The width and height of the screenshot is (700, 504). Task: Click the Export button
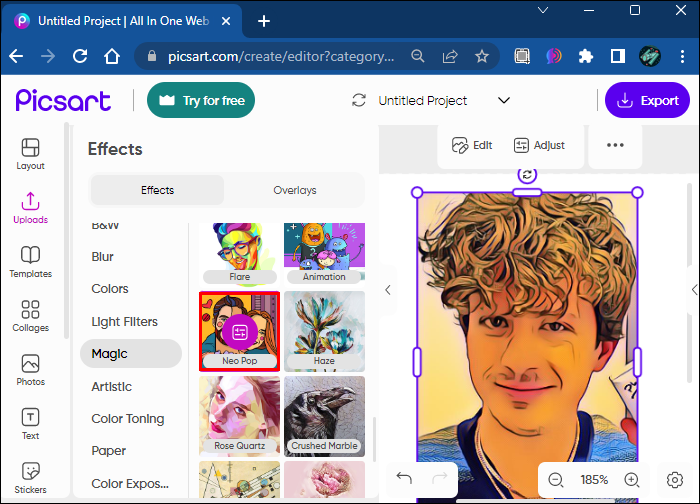(x=647, y=100)
